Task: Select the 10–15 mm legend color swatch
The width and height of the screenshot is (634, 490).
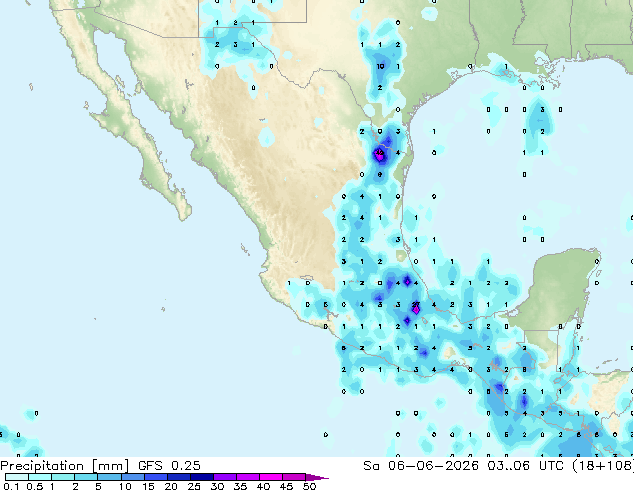Action: click(133, 477)
